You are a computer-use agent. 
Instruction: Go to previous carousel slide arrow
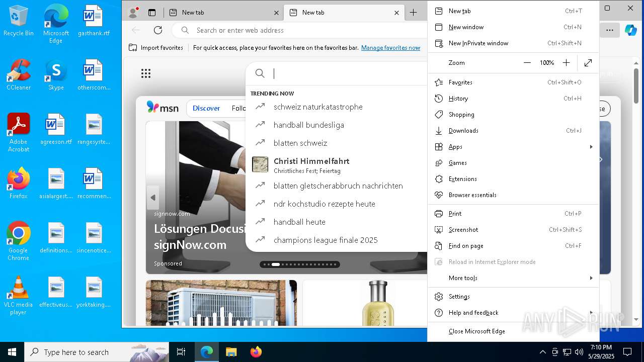(153, 198)
